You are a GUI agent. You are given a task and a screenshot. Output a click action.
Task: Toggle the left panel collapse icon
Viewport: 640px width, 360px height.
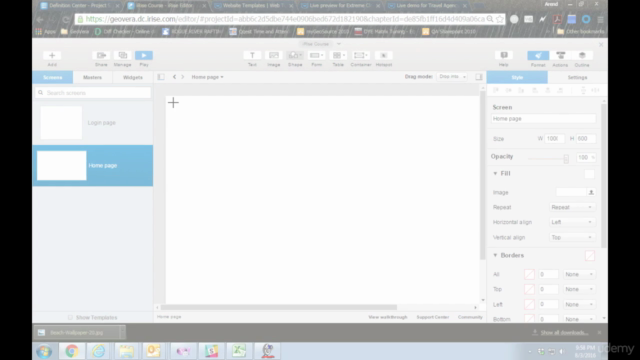pyautogui.click(x=161, y=77)
